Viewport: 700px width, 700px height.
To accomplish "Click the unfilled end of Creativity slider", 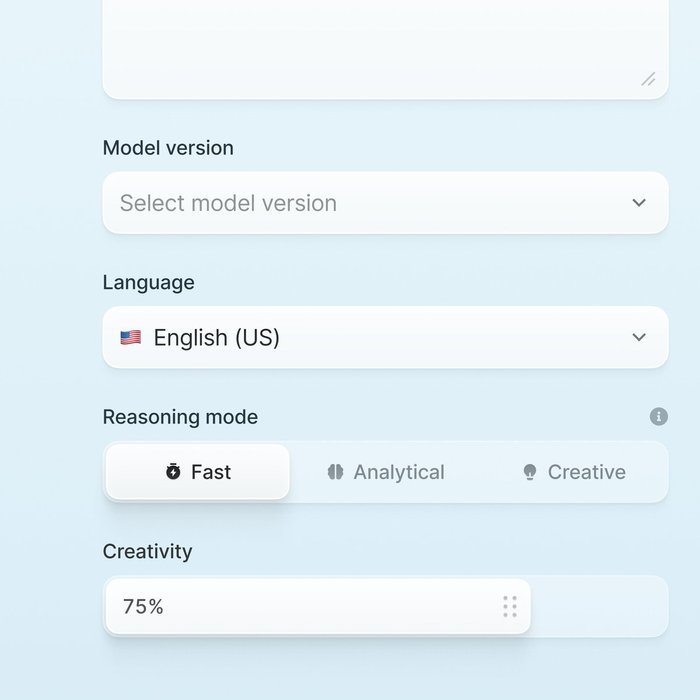I will (x=600, y=606).
